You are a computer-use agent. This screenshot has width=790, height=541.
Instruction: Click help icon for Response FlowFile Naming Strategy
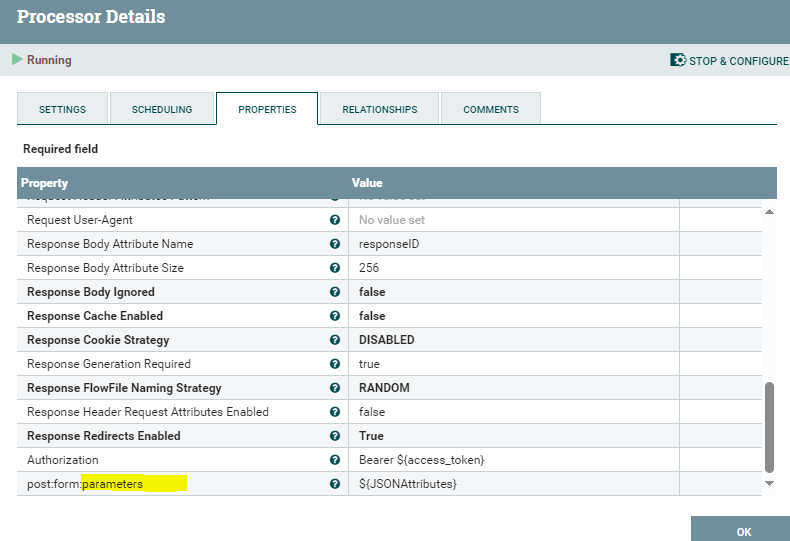coord(335,388)
